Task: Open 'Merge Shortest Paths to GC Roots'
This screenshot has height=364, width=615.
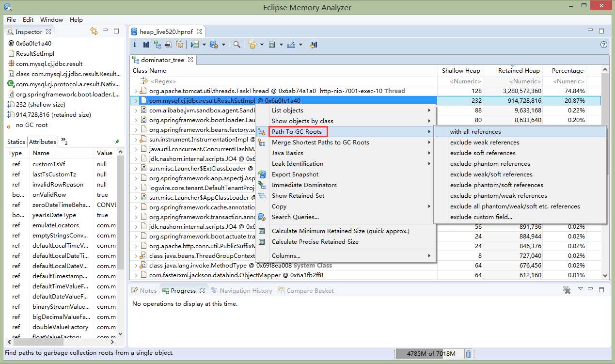Action: pos(345,142)
